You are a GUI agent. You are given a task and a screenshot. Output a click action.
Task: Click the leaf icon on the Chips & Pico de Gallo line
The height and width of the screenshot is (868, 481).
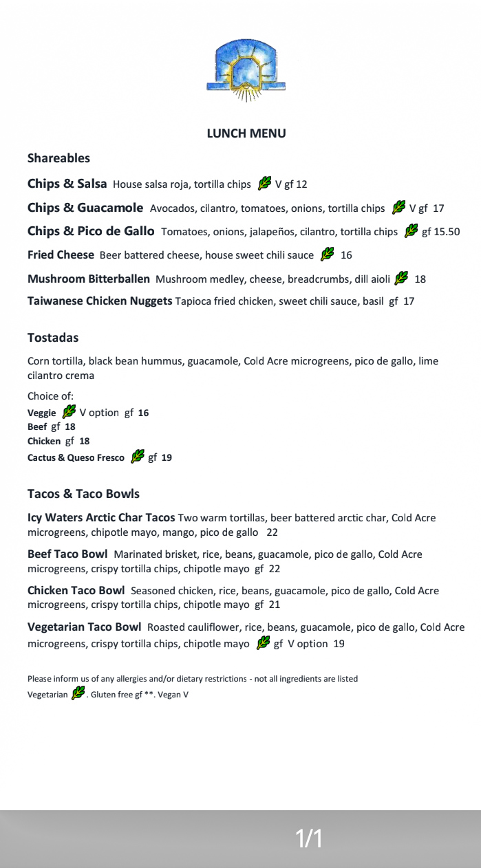(411, 231)
